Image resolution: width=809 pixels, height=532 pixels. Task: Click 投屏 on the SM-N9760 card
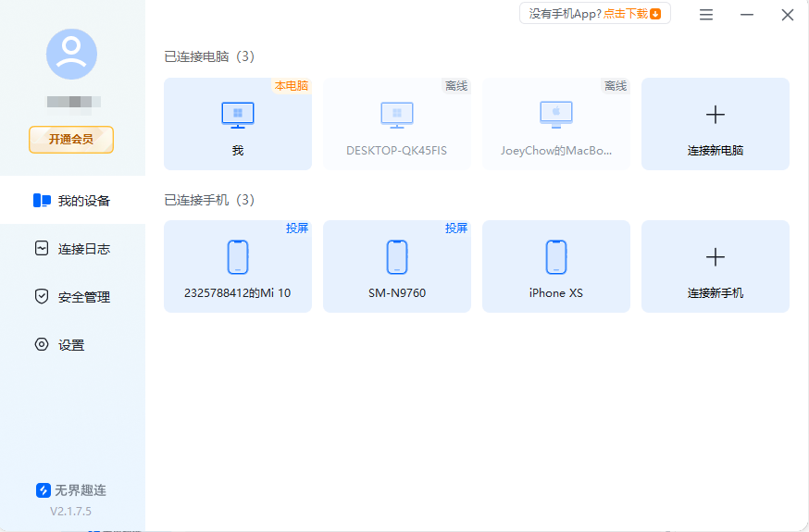tap(456, 228)
